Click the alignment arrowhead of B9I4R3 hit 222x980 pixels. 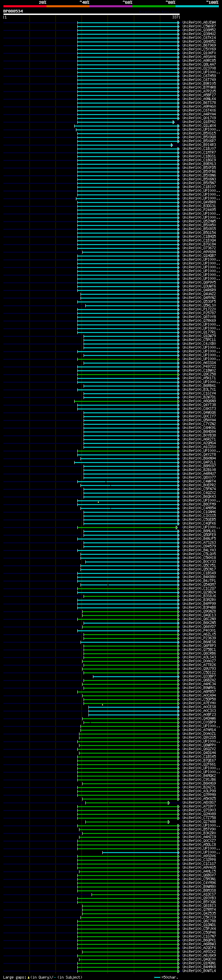click(172, 145)
